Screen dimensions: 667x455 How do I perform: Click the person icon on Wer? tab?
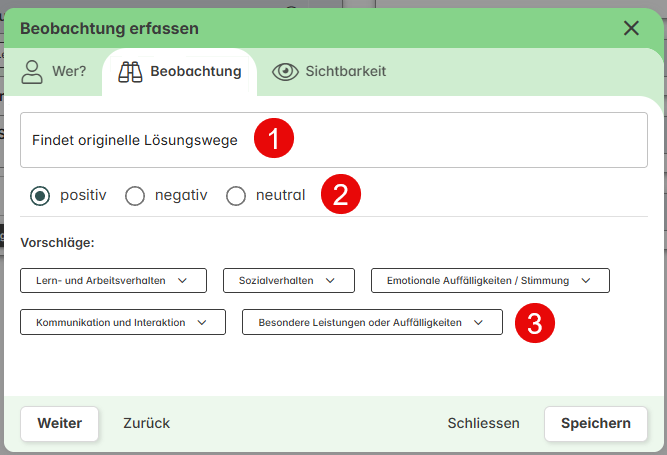pyautogui.click(x=32, y=72)
